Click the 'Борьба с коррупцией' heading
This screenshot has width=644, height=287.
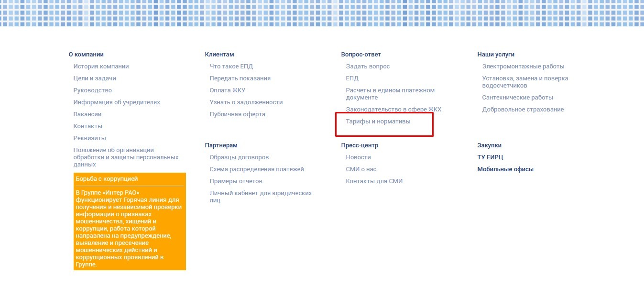click(x=107, y=179)
